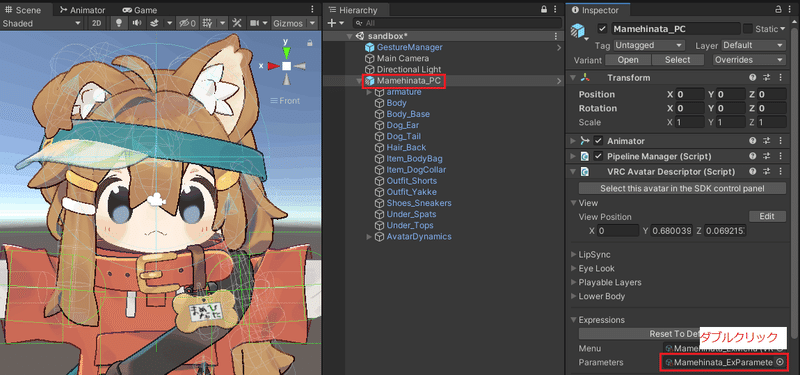
Task: Open Scene view three-dot options menu
Action: (x=313, y=9)
